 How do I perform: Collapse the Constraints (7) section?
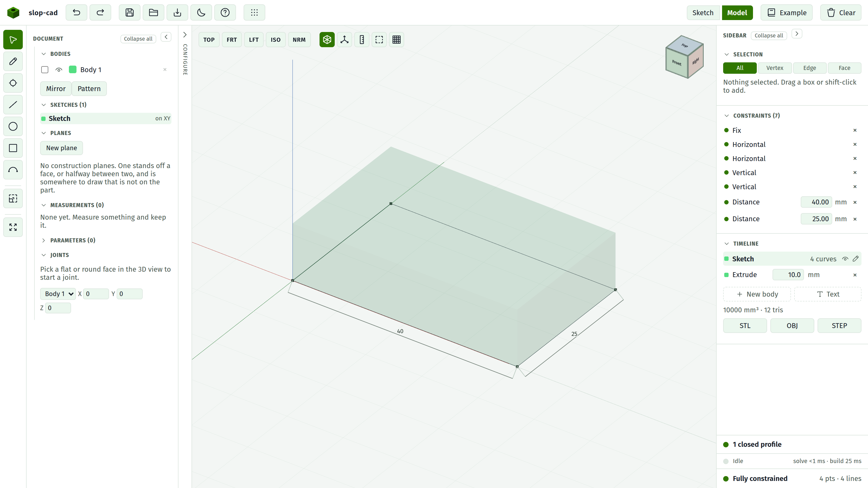pyautogui.click(x=726, y=115)
